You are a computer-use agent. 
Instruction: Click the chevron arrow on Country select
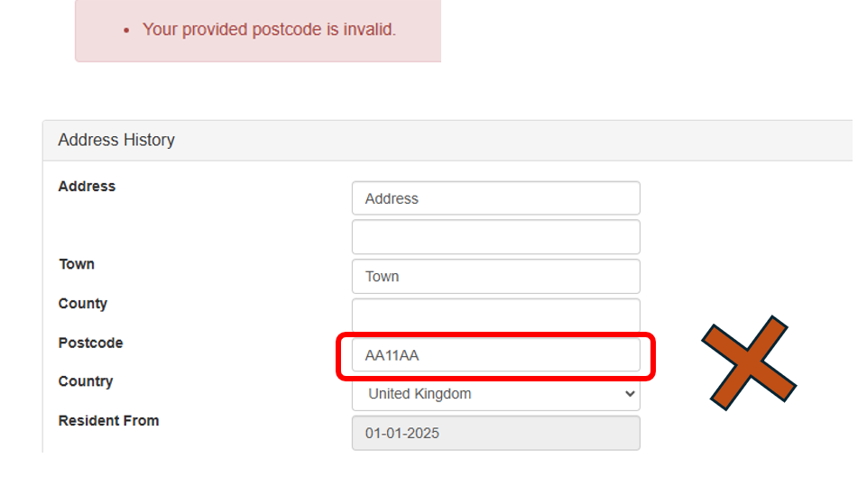click(629, 394)
